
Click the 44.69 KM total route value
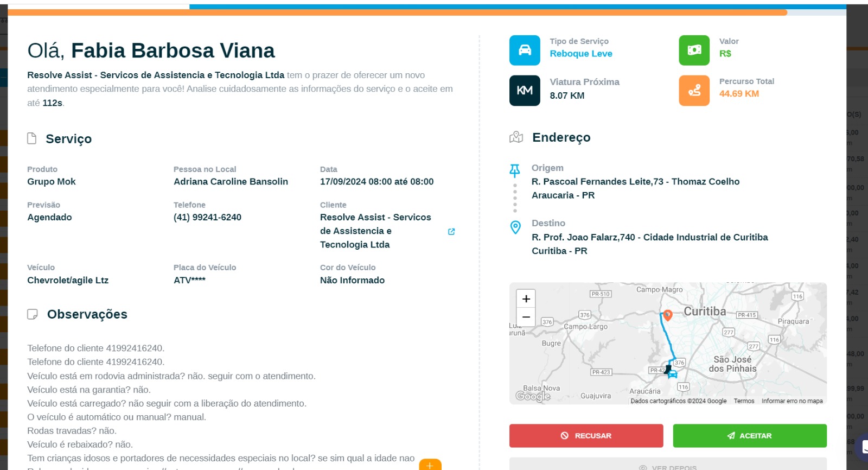click(x=739, y=94)
